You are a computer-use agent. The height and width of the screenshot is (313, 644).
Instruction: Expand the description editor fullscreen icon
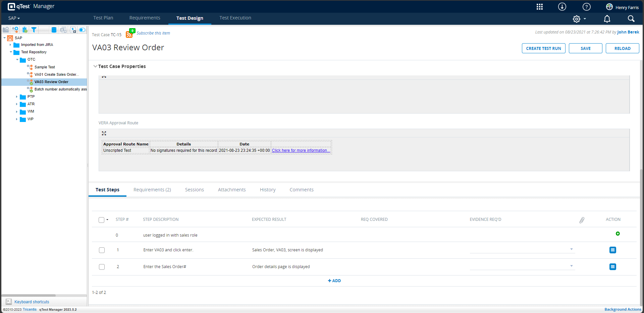(104, 77)
